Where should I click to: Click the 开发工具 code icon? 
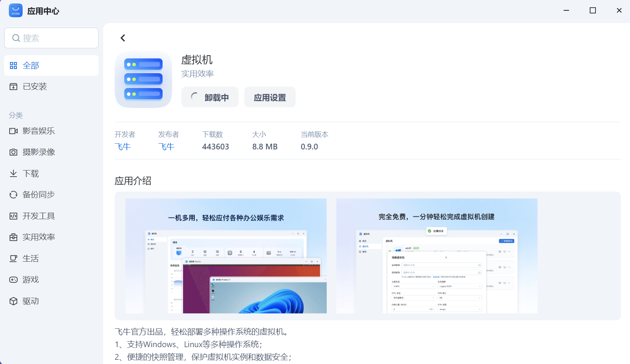[x=13, y=216]
